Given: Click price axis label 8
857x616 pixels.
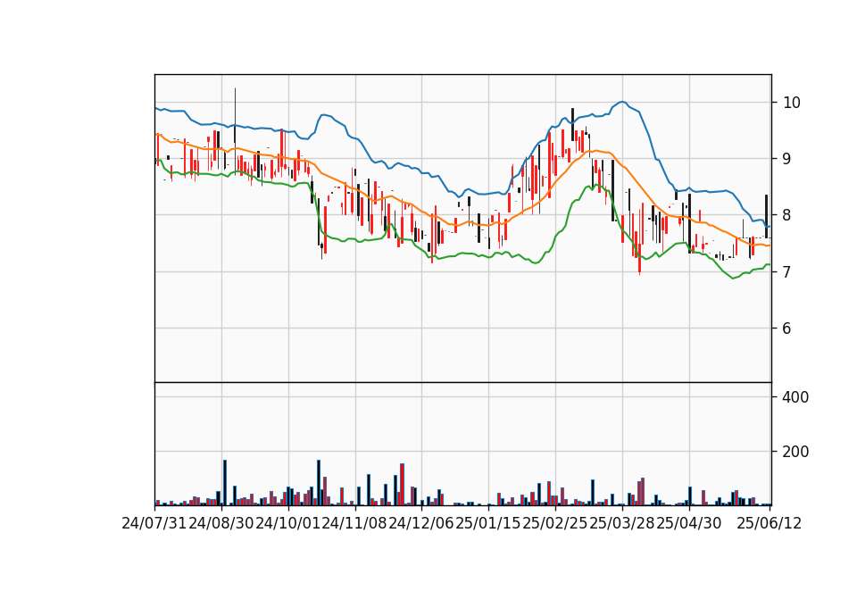Looking at the screenshot, I should pyautogui.click(x=787, y=215).
